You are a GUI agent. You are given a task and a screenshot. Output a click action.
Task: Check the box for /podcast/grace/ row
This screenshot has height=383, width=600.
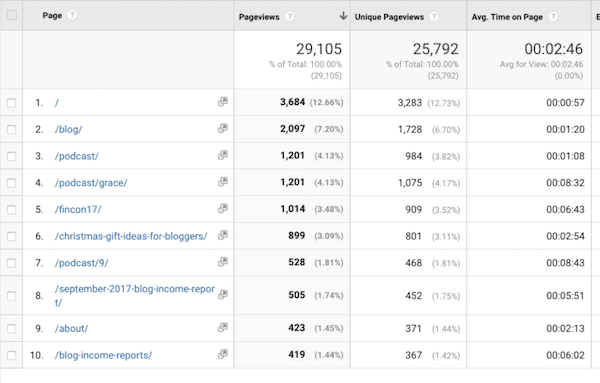pyautogui.click(x=11, y=183)
